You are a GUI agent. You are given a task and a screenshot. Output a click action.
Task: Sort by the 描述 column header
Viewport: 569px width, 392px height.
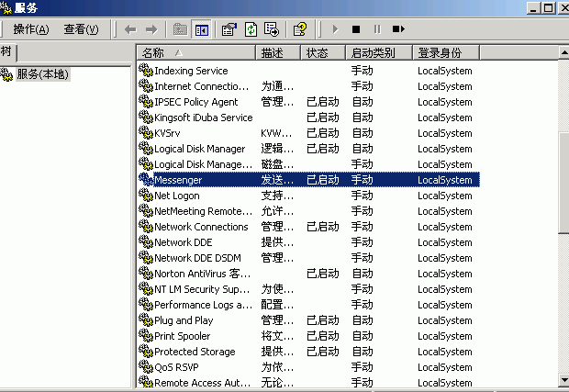(278, 53)
